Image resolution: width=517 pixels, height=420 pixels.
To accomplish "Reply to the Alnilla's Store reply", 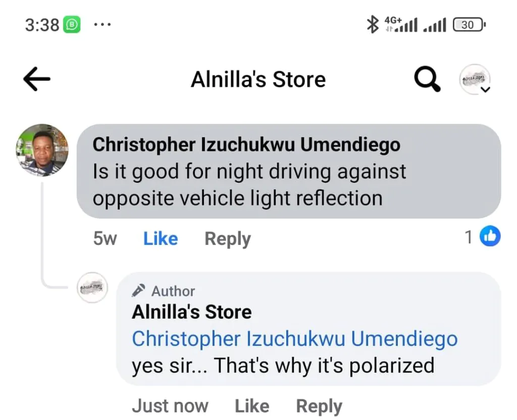I will pos(319,406).
